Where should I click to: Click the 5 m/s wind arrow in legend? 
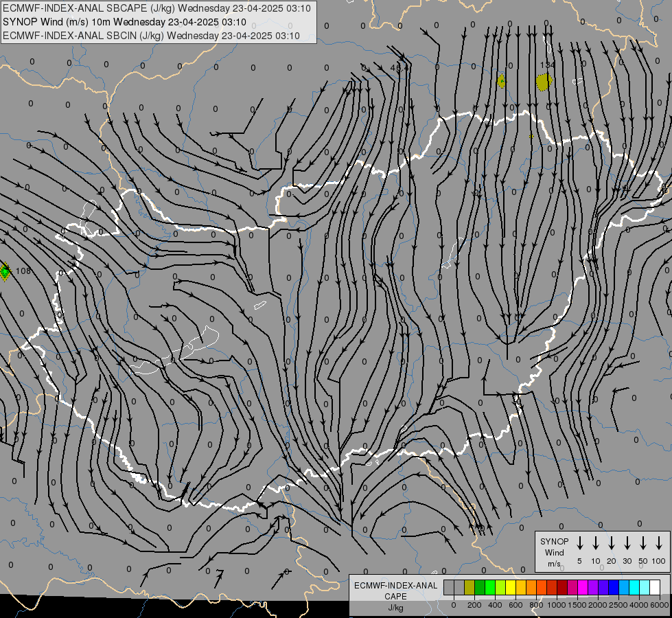point(579,543)
